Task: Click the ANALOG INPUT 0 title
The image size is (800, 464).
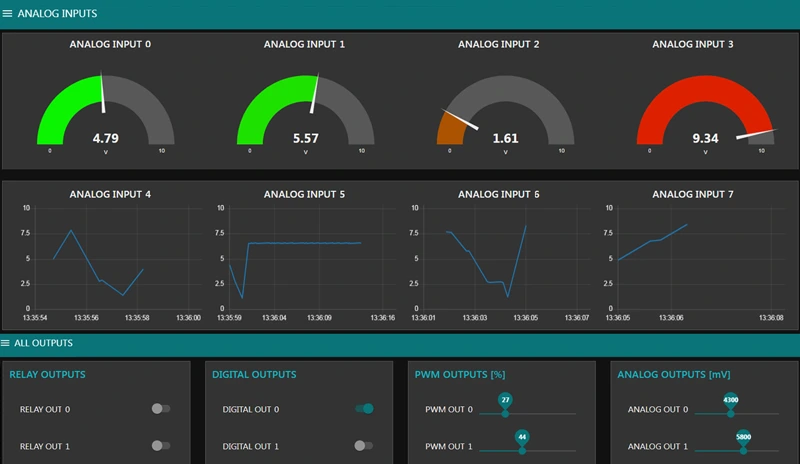Action: (110, 44)
